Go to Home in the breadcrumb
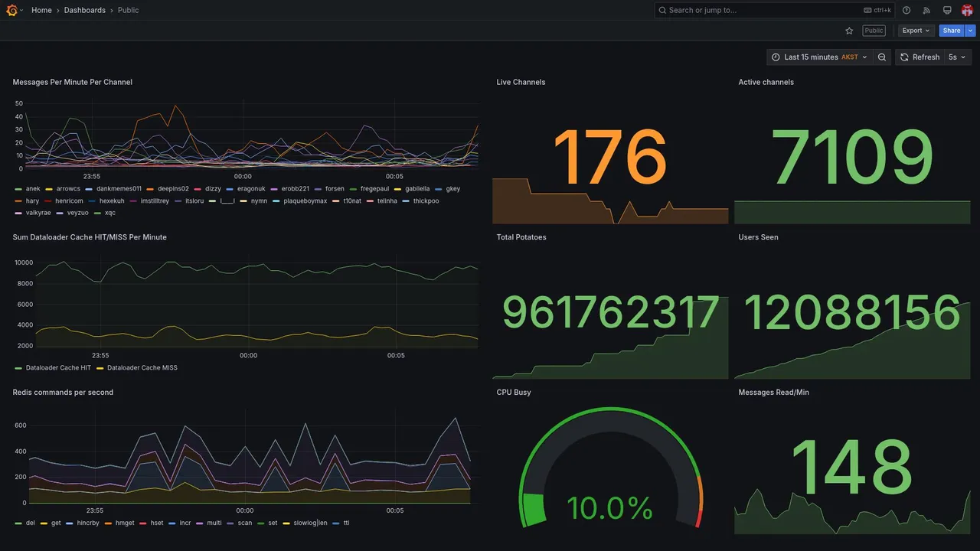The height and width of the screenshot is (551, 980). pyautogui.click(x=42, y=10)
